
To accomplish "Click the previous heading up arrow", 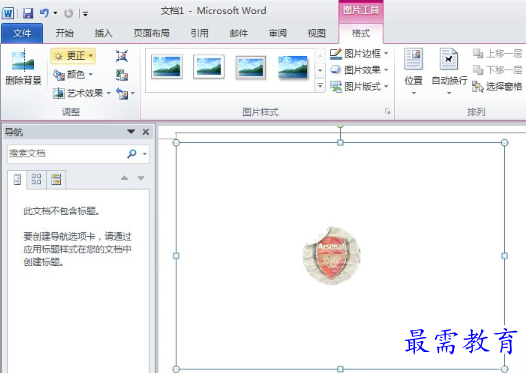I will [124, 178].
